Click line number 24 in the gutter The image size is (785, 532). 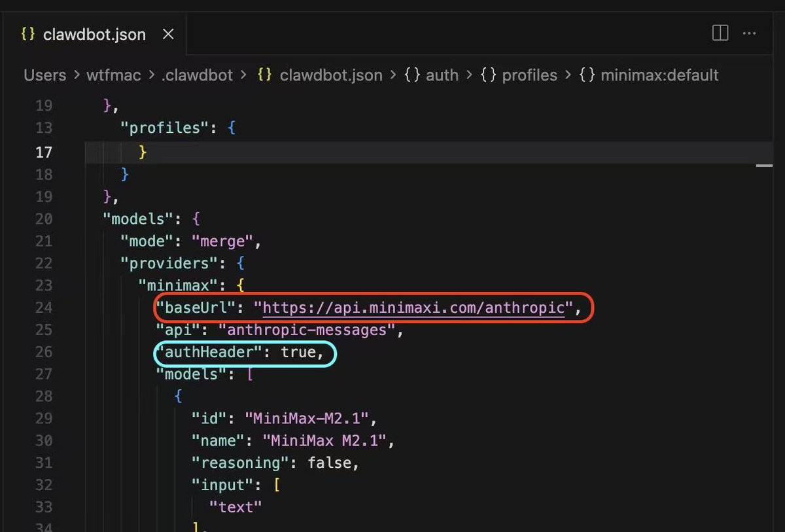(x=43, y=307)
